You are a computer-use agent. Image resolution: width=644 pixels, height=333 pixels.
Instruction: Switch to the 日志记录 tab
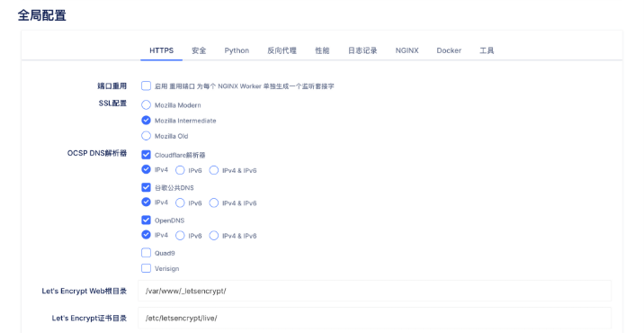pyautogui.click(x=362, y=50)
